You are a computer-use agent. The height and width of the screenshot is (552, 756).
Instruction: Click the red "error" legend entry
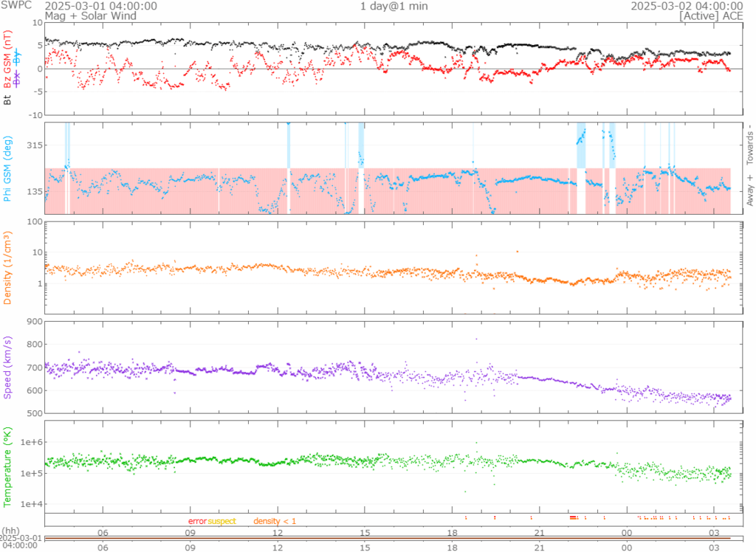tap(197, 522)
